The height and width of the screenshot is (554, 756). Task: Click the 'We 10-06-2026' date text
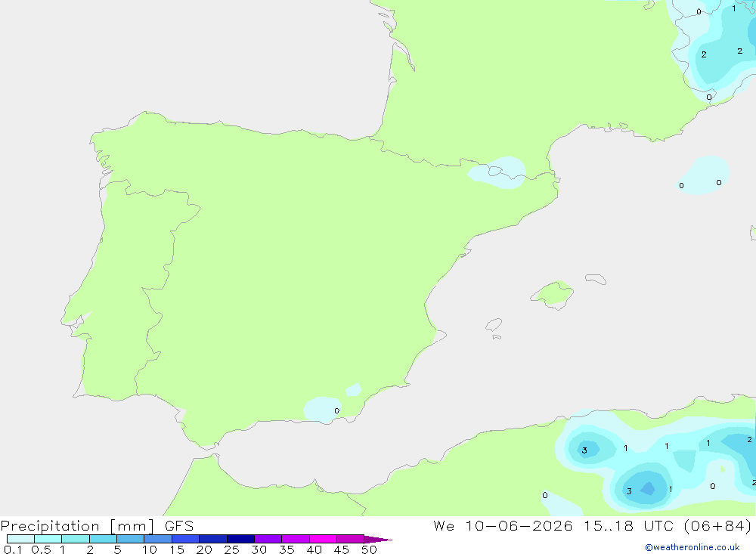[x=503, y=525]
